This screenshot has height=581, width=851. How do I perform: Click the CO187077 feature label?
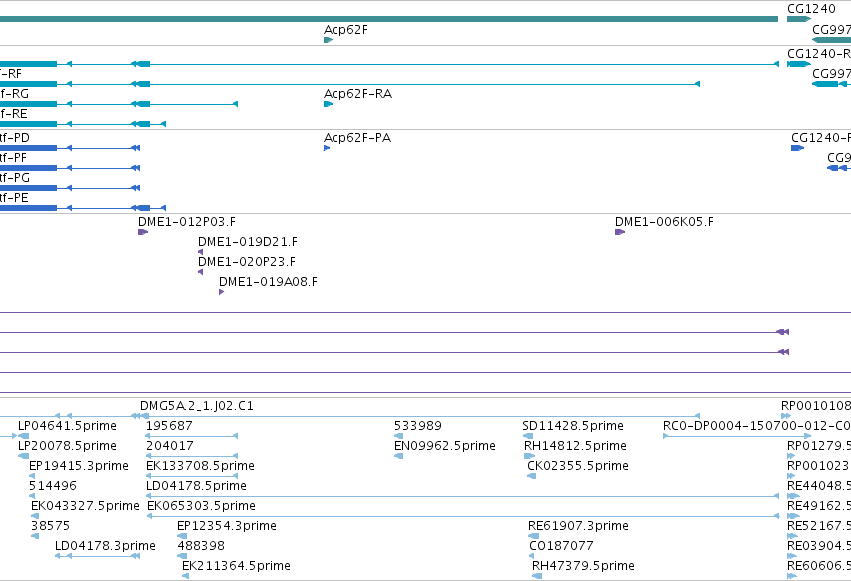click(561, 546)
